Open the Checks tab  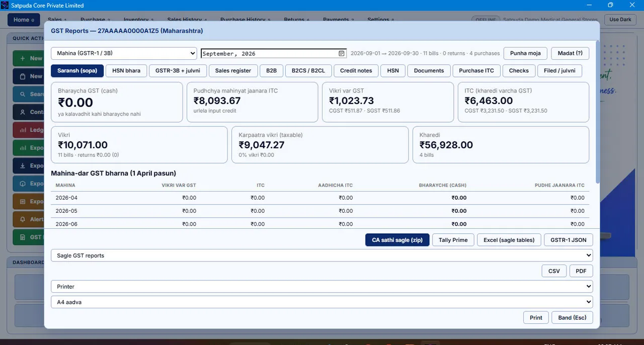point(519,71)
